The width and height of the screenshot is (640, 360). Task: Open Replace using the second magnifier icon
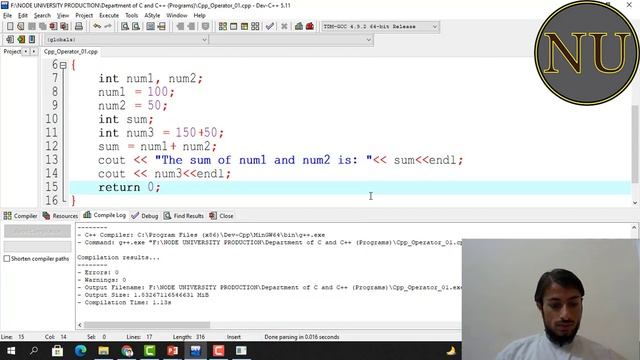pos(136,27)
